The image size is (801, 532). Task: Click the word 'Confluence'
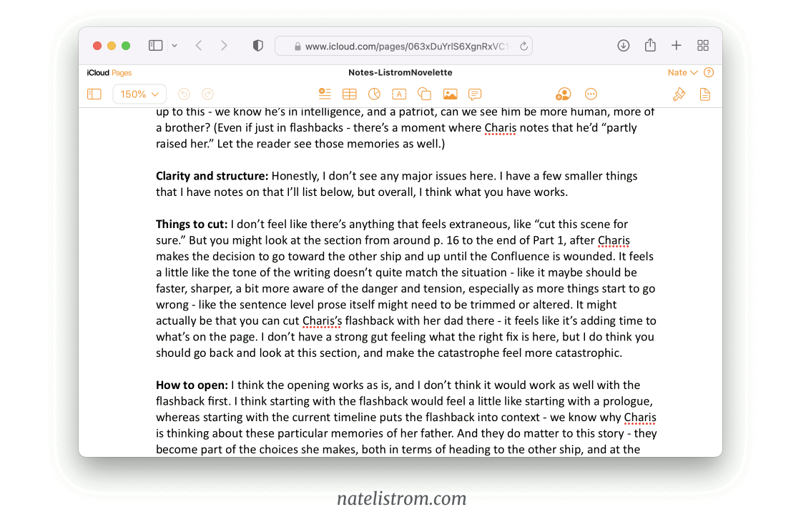(519, 256)
